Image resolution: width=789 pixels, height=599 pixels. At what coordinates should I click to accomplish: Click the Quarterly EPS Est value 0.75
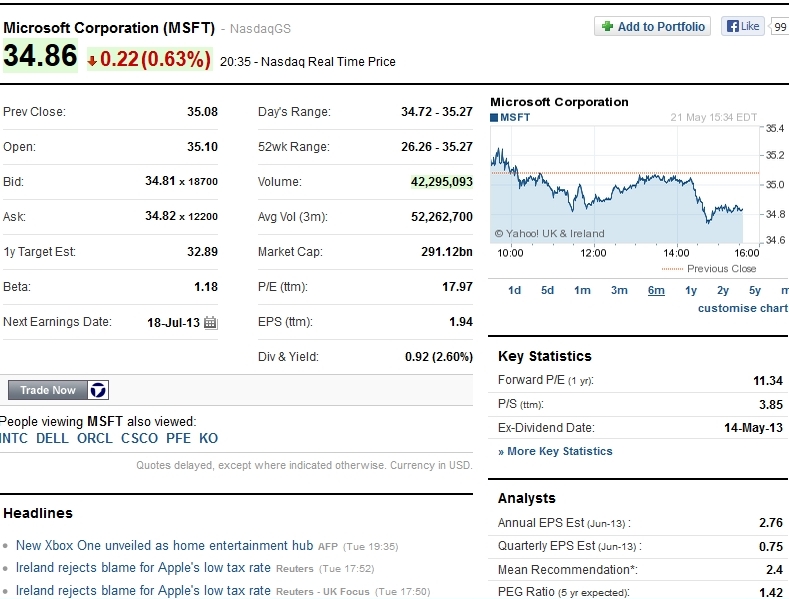[771, 547]
